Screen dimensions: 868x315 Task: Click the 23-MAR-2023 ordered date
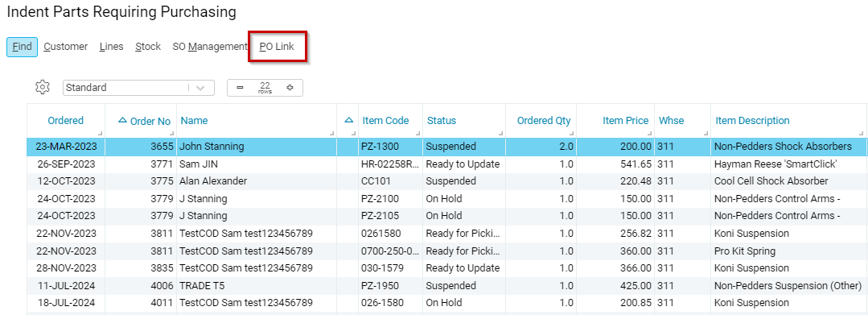pyautogui.click(x=66, y=147)
